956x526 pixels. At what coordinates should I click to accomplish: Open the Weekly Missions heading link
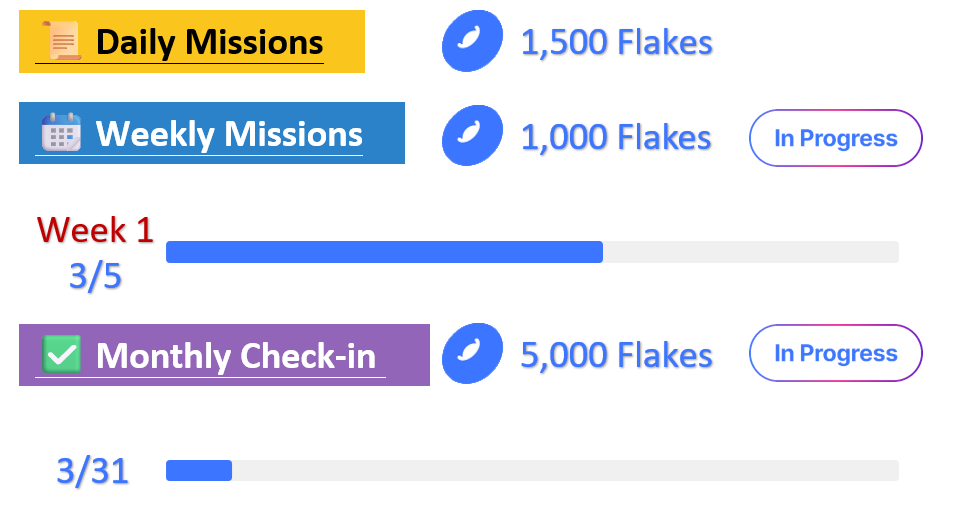coord(229,135)
